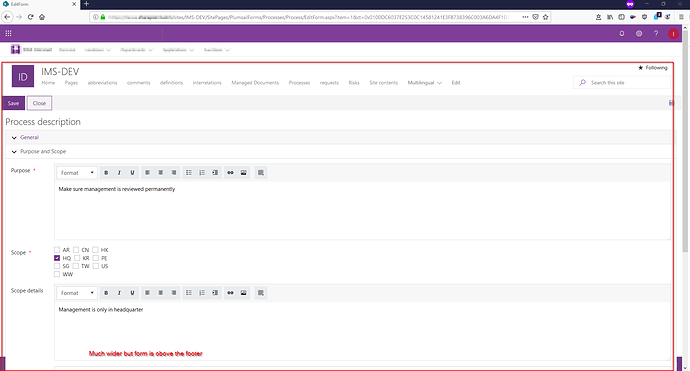This screenshot has width=690, height=371.
Task: Check the SG scope checkbox
Action: [x=57, y=266]
